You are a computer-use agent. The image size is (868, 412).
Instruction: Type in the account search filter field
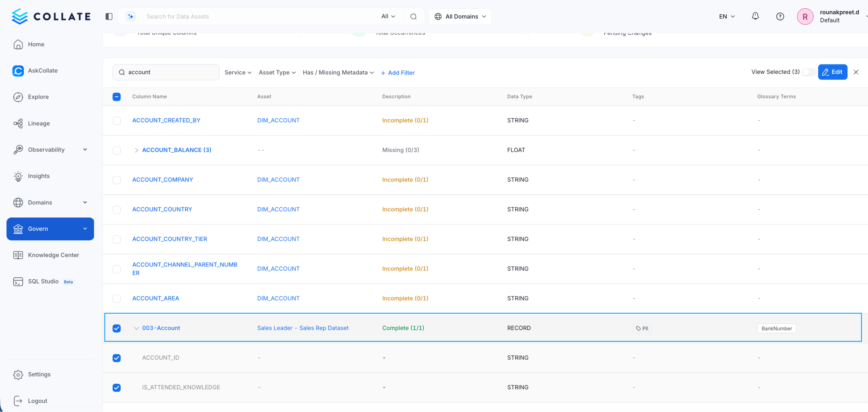point(166,72)
